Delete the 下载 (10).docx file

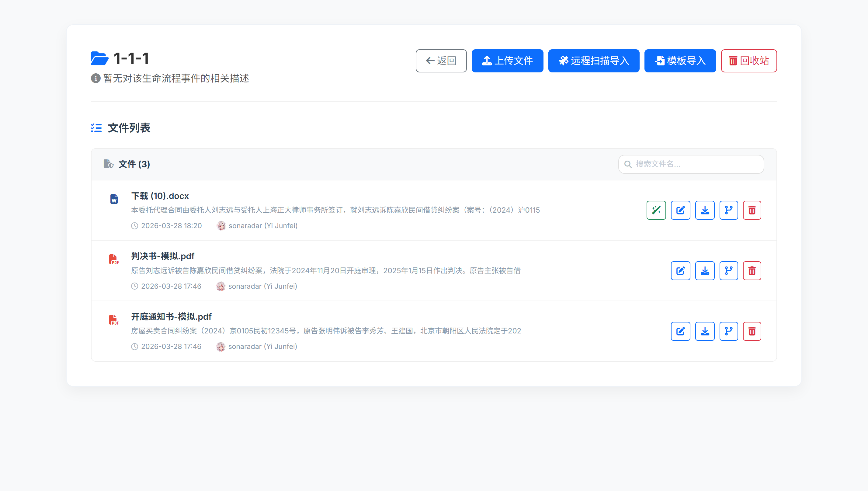(x=752, y=210)
